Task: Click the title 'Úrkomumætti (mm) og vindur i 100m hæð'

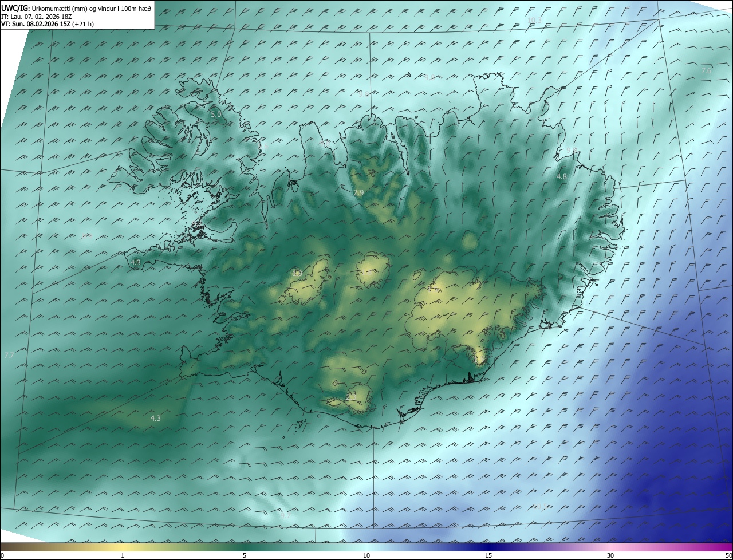Action: coord(91,8)
